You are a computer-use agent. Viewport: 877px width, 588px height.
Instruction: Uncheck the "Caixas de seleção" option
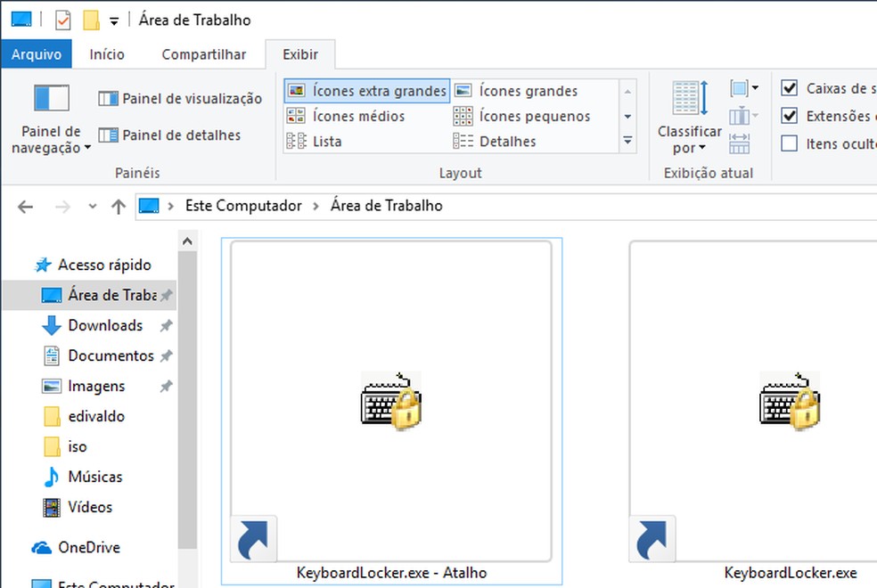[x=789, y=87]
